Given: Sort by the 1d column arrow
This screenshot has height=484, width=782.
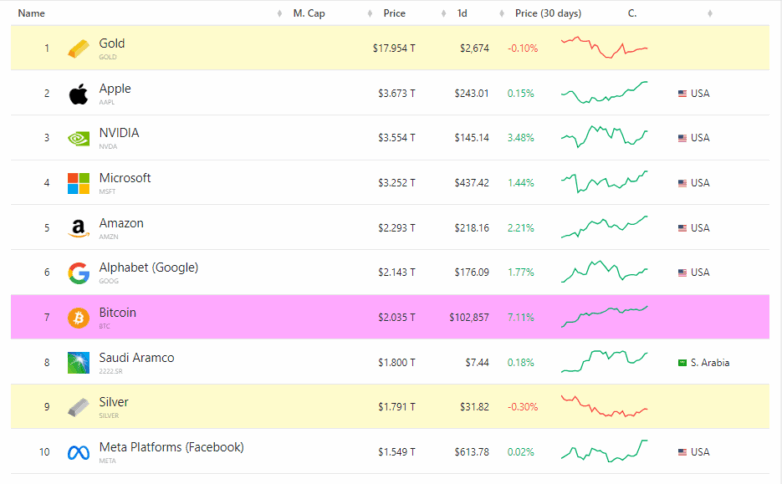Looking at the screenshot, I should coord(502,13).
